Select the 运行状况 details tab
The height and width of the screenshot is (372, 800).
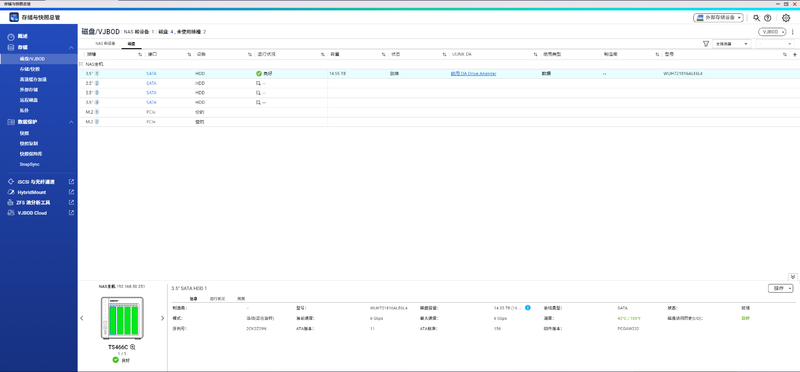[218, 299]
